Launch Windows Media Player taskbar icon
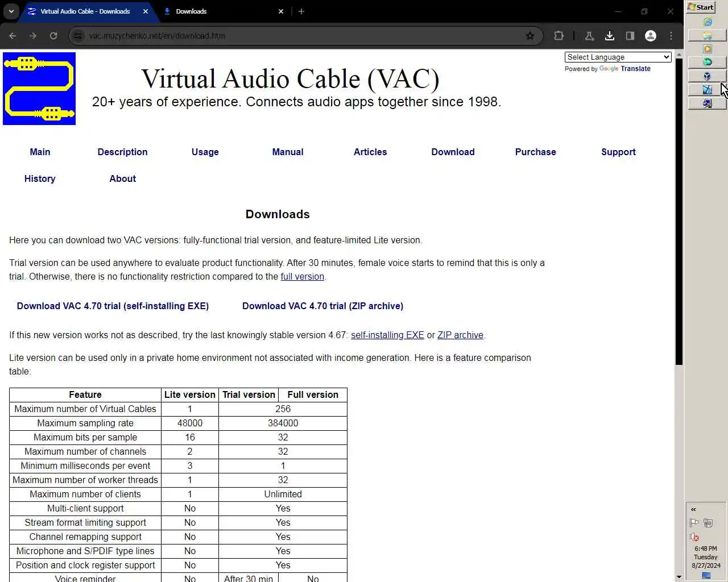728x582 pixels. (x=708, y=49)
